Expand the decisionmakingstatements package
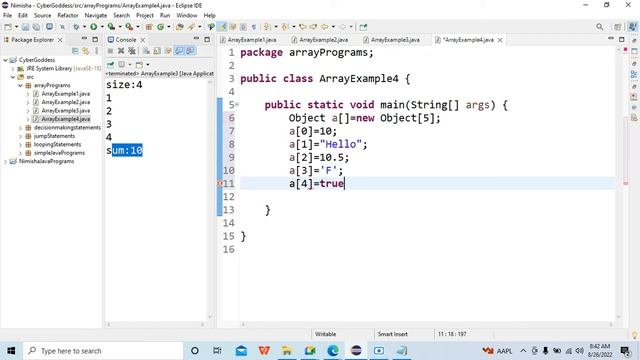The width and height of the screenshot is (640, 360). tap(20, 128)
